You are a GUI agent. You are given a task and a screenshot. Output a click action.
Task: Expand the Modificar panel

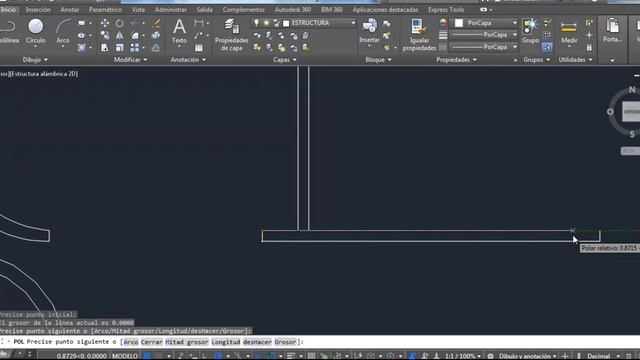click(x=131, y=60)
